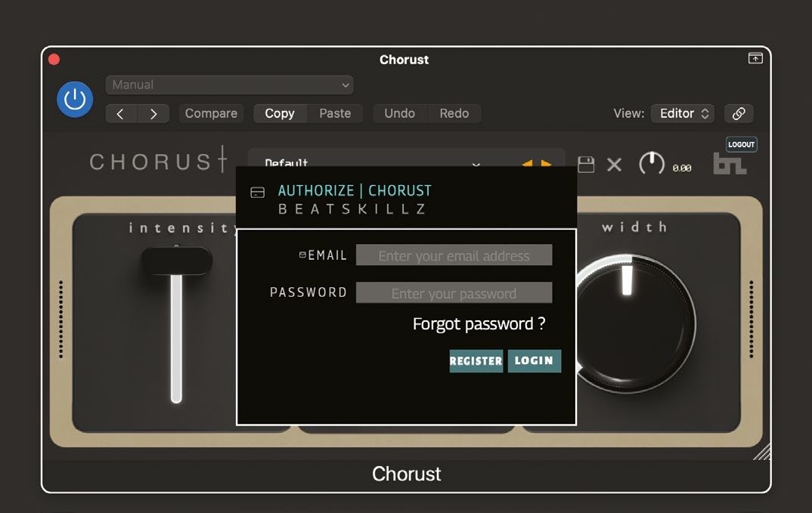Screen dimensions: 812x513
Task: Click the large width knob
Action: tap(628, 323)
